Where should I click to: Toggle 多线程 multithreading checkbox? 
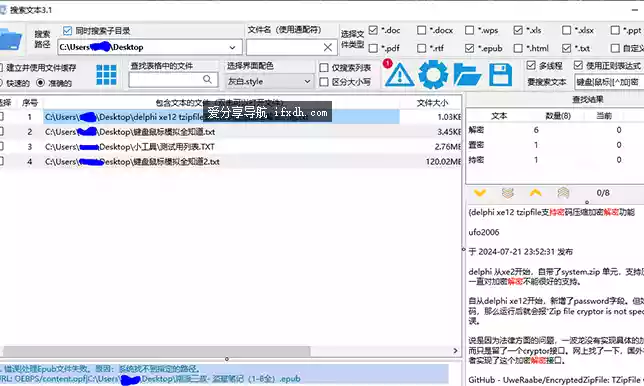531,65
